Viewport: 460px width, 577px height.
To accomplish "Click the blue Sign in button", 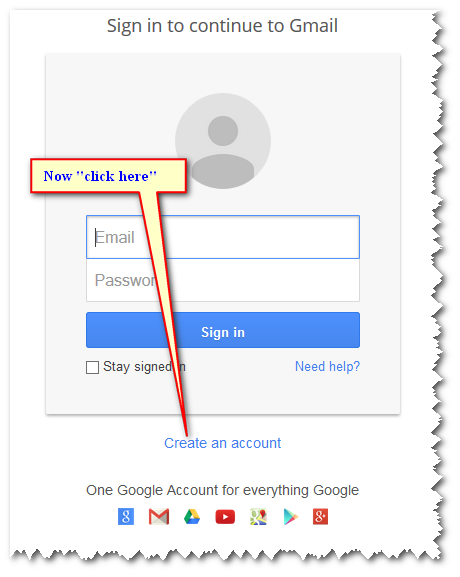I will [x=223, y=330].
